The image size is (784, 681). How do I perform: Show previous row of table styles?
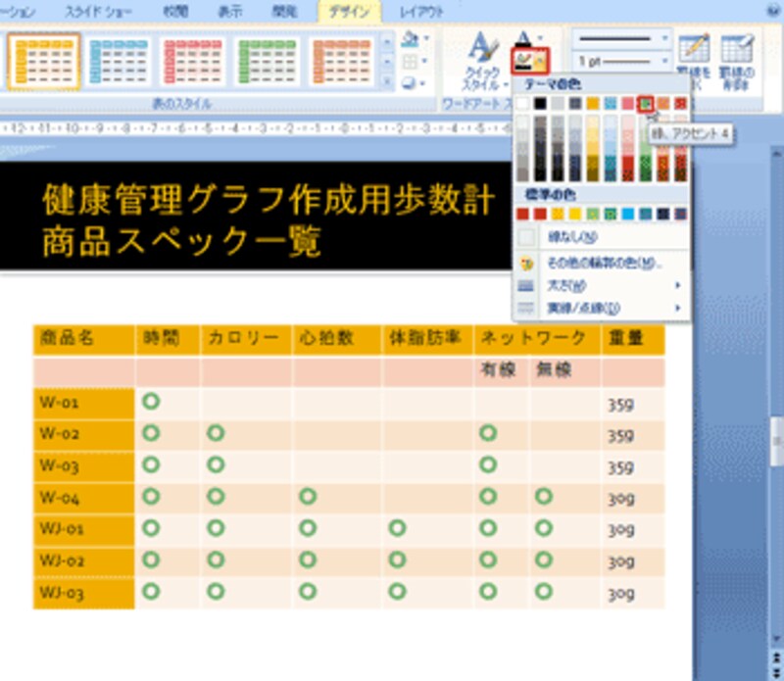click(387, 42)
